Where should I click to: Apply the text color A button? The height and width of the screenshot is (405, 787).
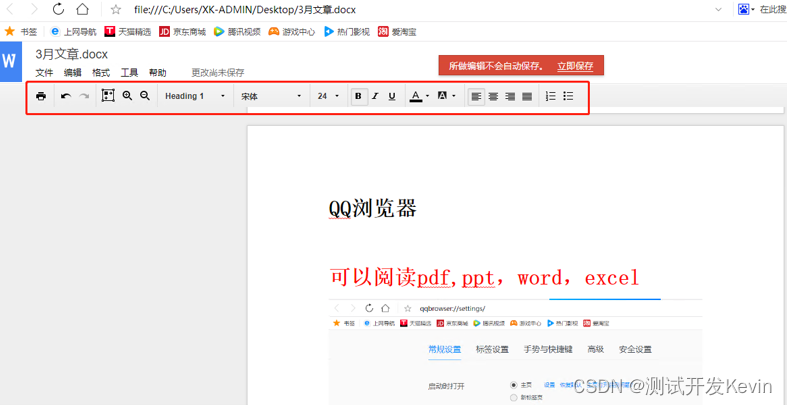click(x=416, y=96)
